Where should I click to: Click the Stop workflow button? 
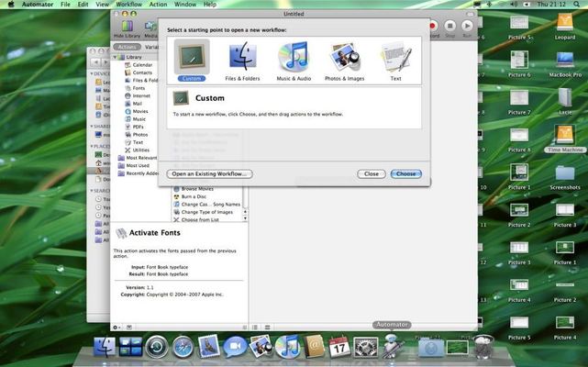click(x=450, y=28)
